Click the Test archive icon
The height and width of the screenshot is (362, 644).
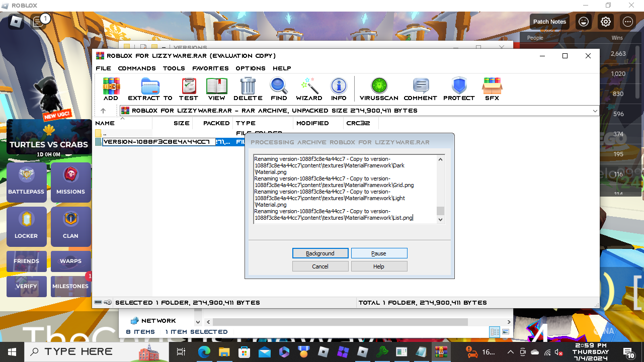[x=189, y=89]
